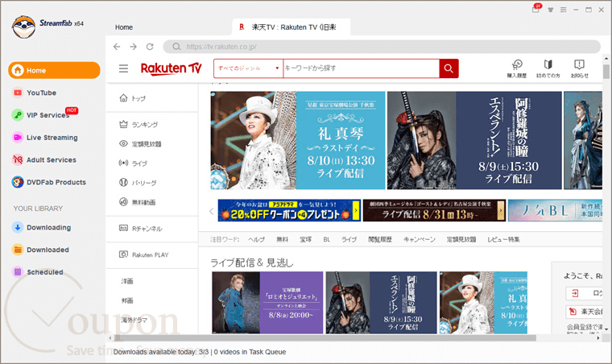612x364 pixels.
Task: Open the Scheduled tasks list
Action: tap(38, 272)
